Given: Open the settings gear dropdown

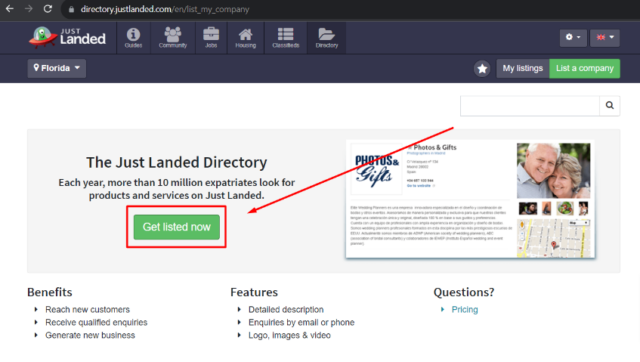Looking at the screenshot, I should tap(573, 38).
